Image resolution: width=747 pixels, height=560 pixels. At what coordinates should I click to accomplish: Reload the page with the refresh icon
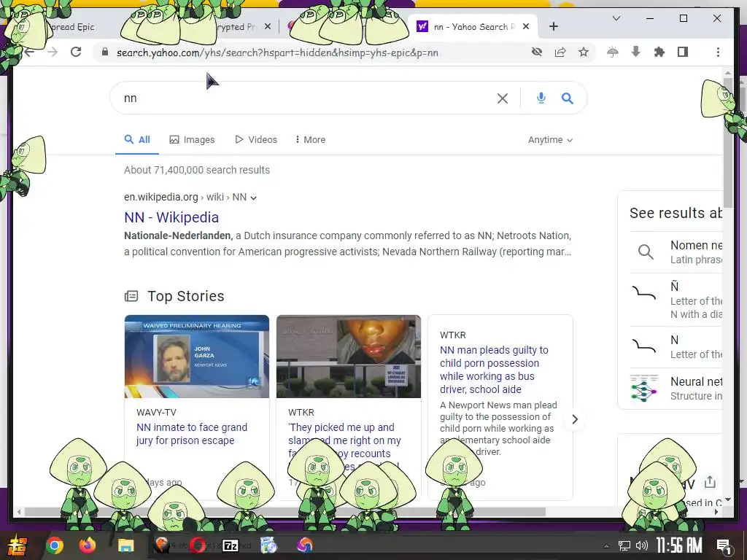coord(76,52)
